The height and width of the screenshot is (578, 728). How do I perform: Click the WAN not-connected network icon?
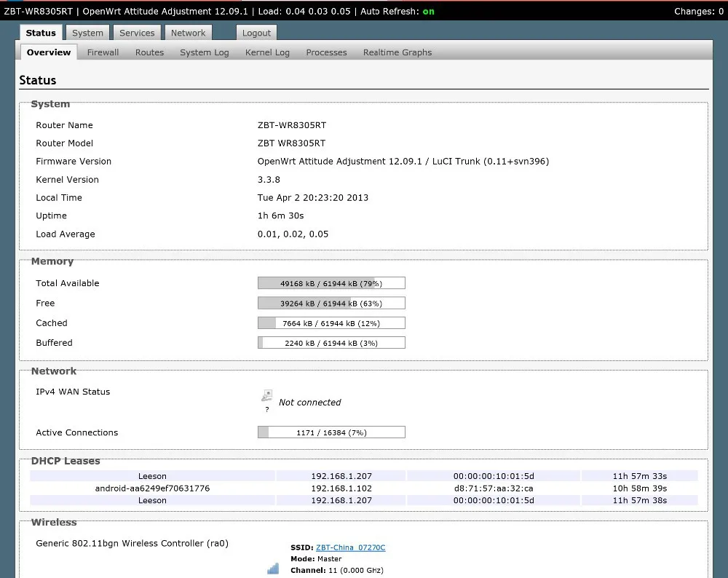(x=267, y=395)
